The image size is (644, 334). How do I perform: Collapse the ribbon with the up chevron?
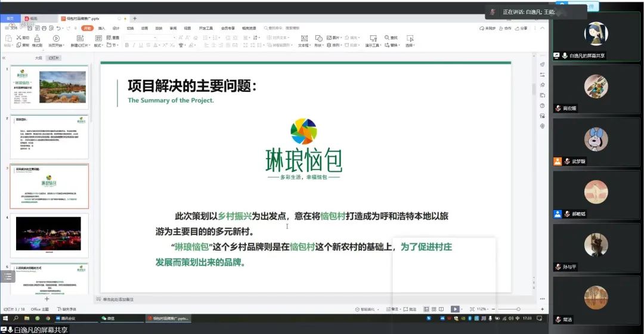point(542,29)
